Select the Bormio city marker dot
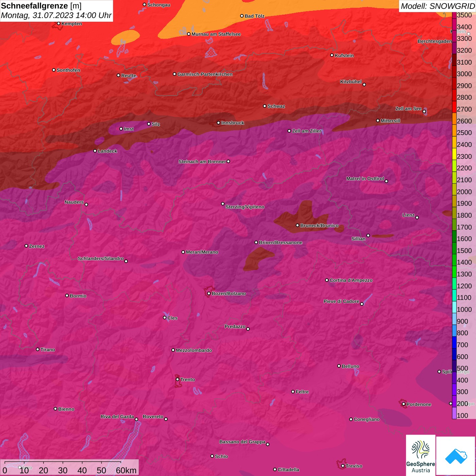This screenshot has width=476, height=476. (67, 295)
